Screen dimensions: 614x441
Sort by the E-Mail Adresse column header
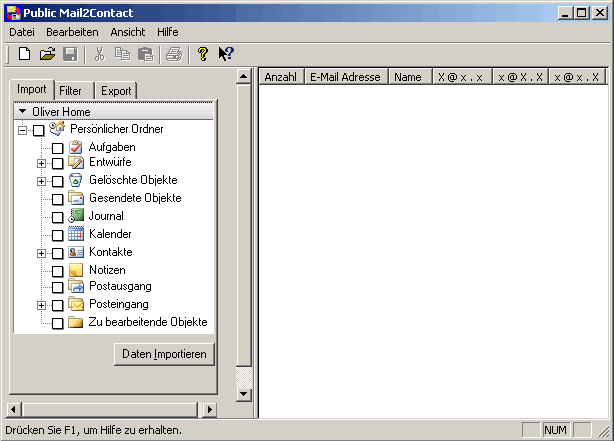point(346,77)
